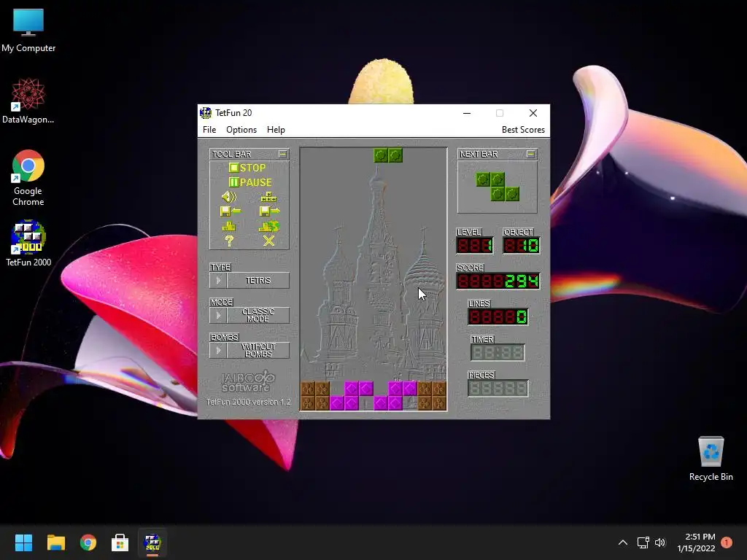Image resolution: width=747 pixels, height=560 pixels.
Task: Open the volume tray icon
Action: click(x=659, y=542)
